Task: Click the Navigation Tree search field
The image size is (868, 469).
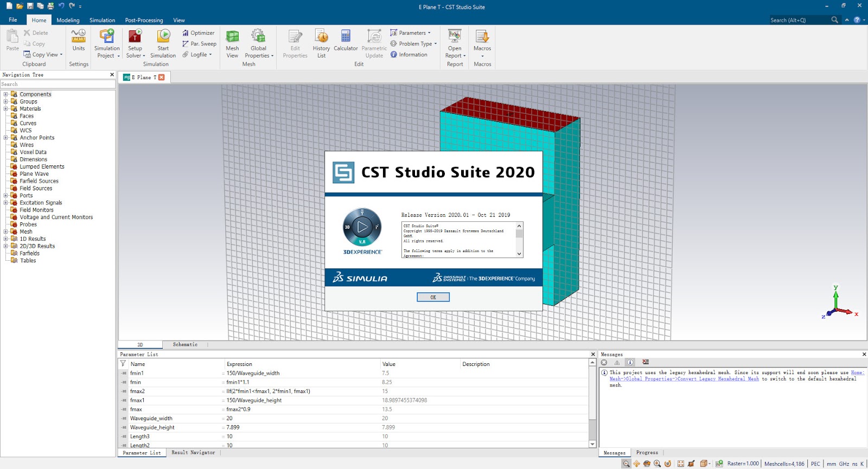Action: pyautogui.click(x=58, y=84)
